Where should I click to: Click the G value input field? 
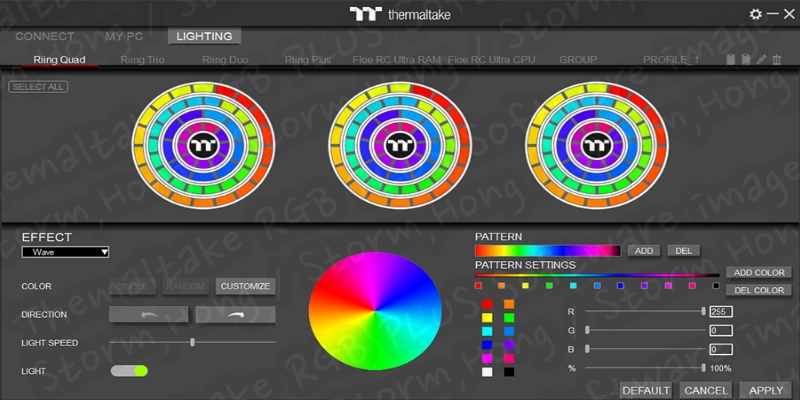pyautogui.click(x=721, y=331)
